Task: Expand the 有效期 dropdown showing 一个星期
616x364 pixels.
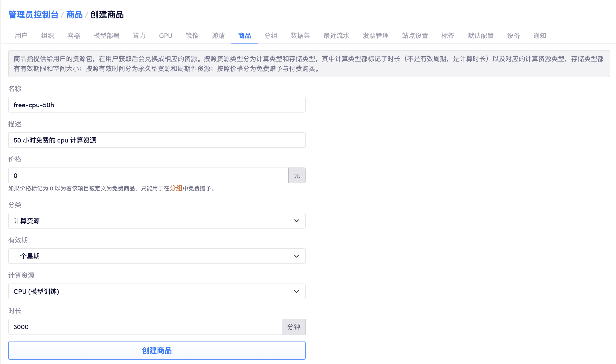Action: [x=157, y=256]
